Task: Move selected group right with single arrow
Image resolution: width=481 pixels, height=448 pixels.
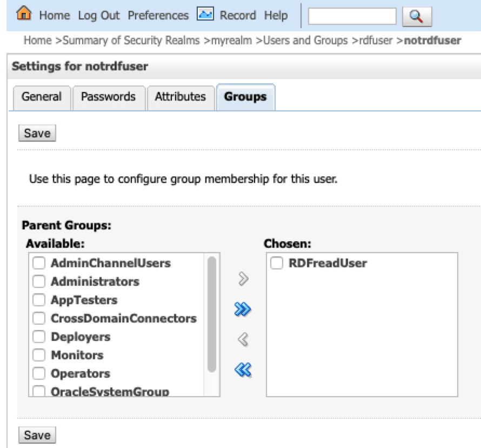Action: pos(243,279)
